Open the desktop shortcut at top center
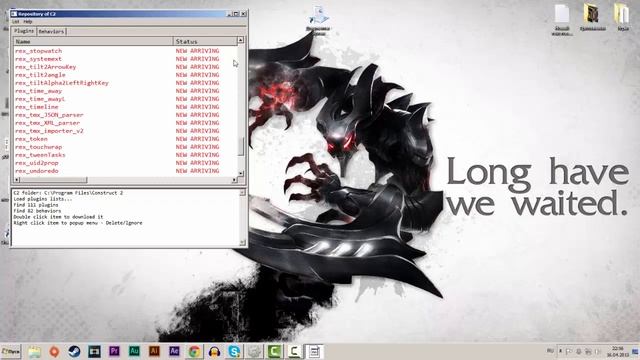640x360 pixels. [x=318, y=20]
